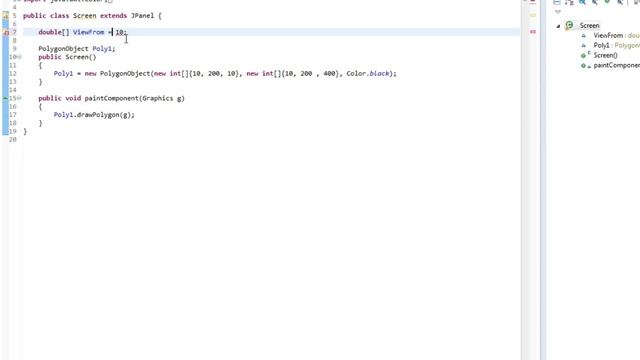Click the 'extends' keyword on line 5

pyautogui.click(x=113, y=16)
